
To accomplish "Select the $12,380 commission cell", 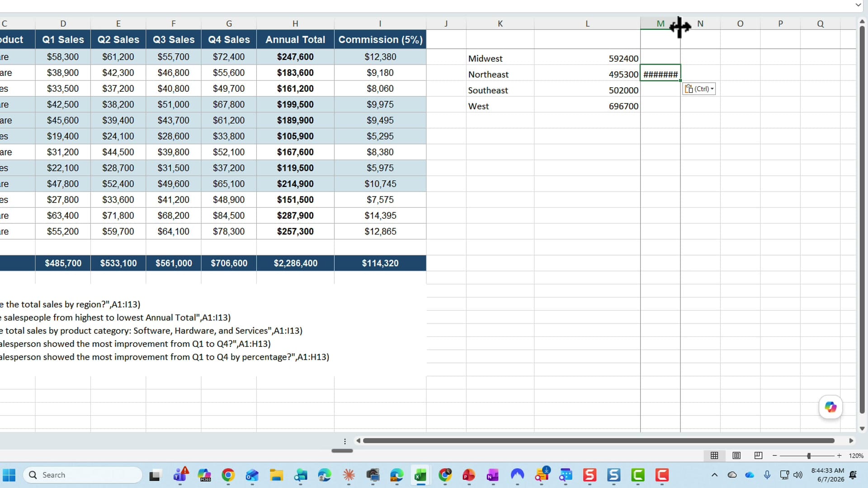I will tap(380, 57).
